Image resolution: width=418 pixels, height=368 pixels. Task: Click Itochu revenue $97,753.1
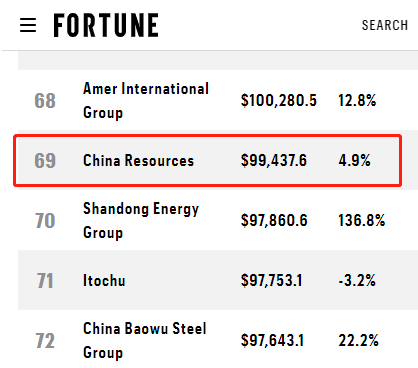click(x=272, y=280)
